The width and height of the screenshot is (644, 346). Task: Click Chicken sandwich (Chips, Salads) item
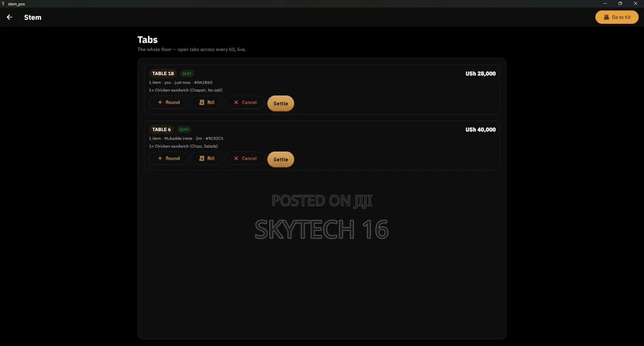click(x=183, y=146)
